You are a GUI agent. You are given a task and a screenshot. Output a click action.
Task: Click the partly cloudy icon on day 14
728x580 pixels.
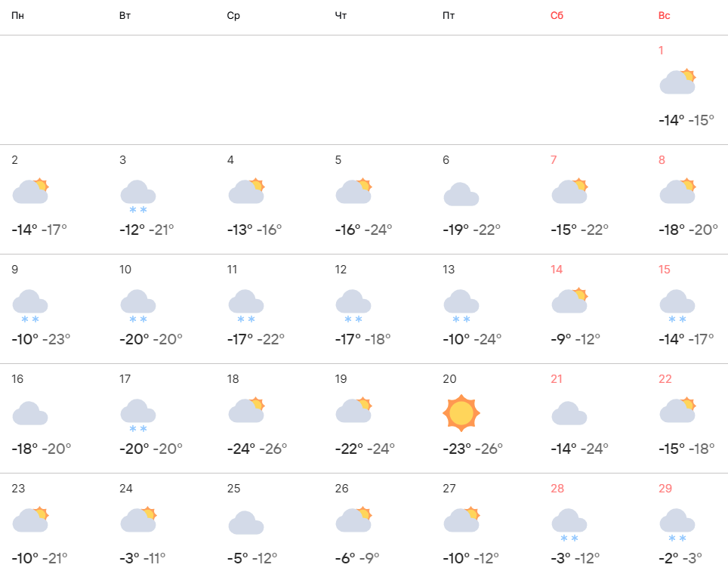click(569, 301)
